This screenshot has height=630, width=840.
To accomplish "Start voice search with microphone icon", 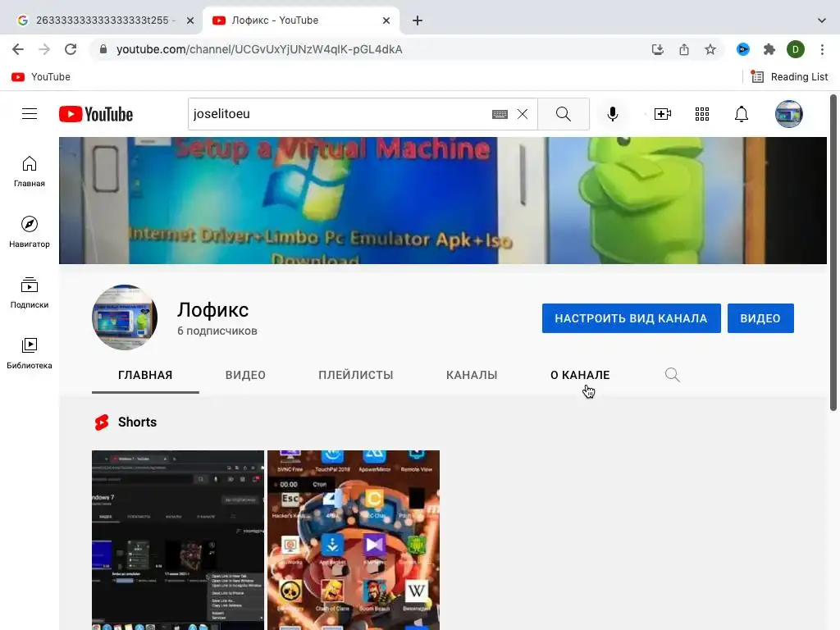I will 612,114.
